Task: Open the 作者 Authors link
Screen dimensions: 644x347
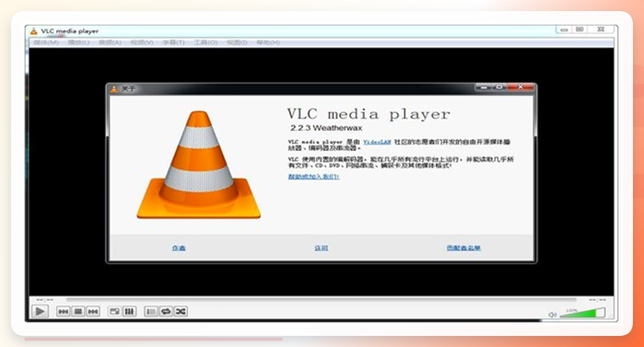Action: pyautogui.click(x=178, y=248)
